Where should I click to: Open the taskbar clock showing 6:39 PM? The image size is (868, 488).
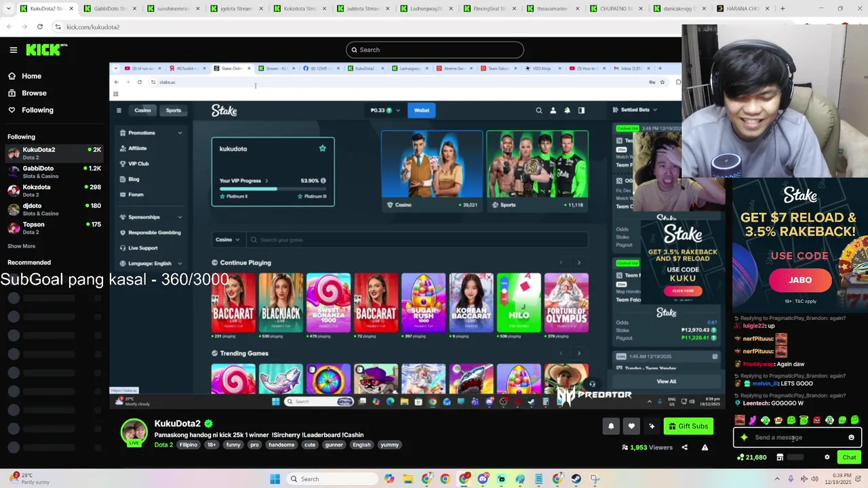839,479
